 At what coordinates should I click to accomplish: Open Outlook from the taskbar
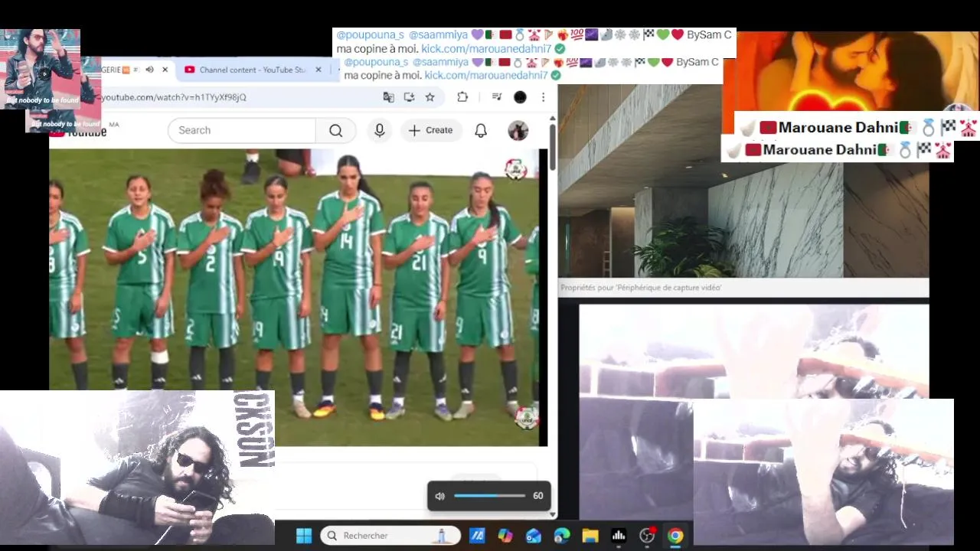[534, 536]
